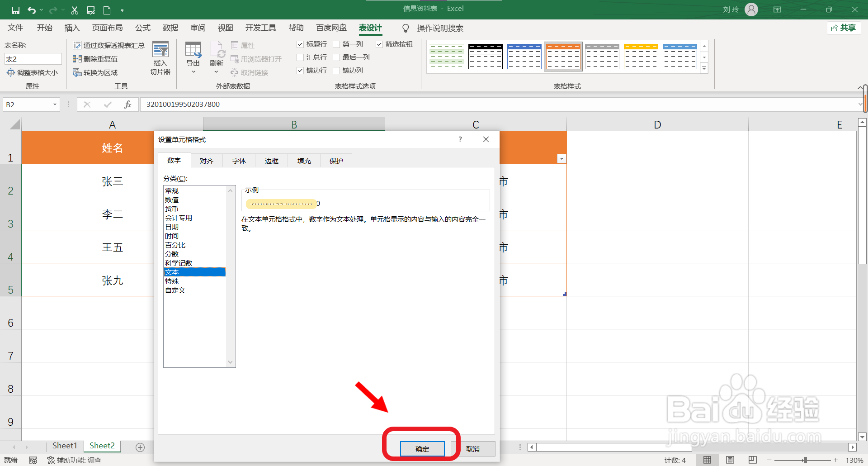The height and width of the screenshot is (466, 868).
Task: Open the Name Box dropdown arrow
Action: point(55,105)
